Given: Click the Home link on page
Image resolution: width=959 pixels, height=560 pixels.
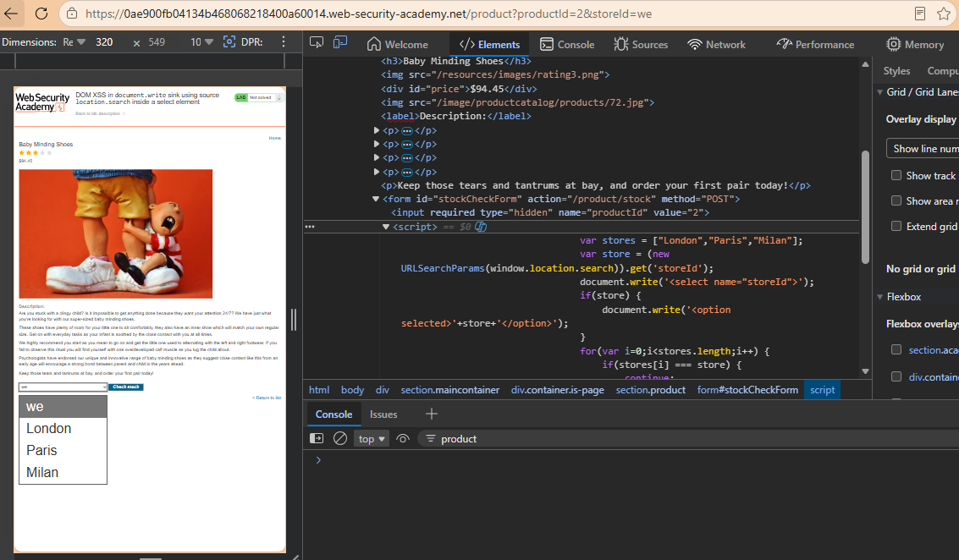Looking at the screenshot, I should [x=274, y=138].
